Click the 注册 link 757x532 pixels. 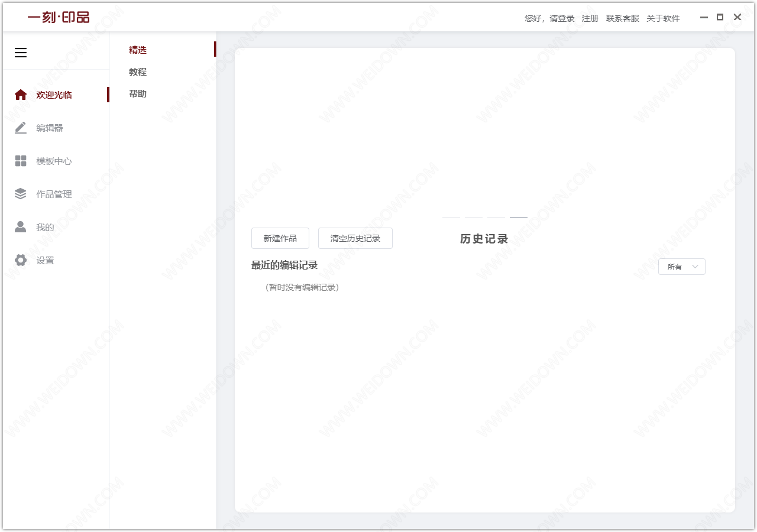pyautogui.click(x=590, y=18)
